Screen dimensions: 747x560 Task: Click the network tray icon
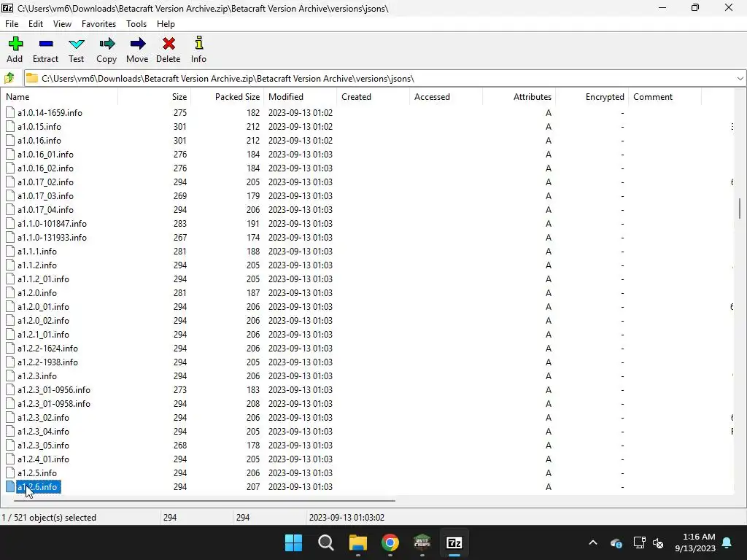tap(639, 542)
